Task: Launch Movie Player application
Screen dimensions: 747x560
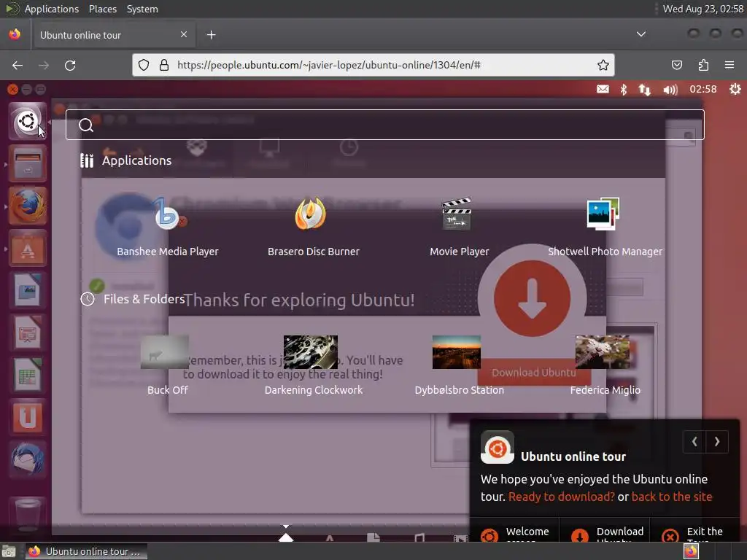Action: (x=460, y=227)
